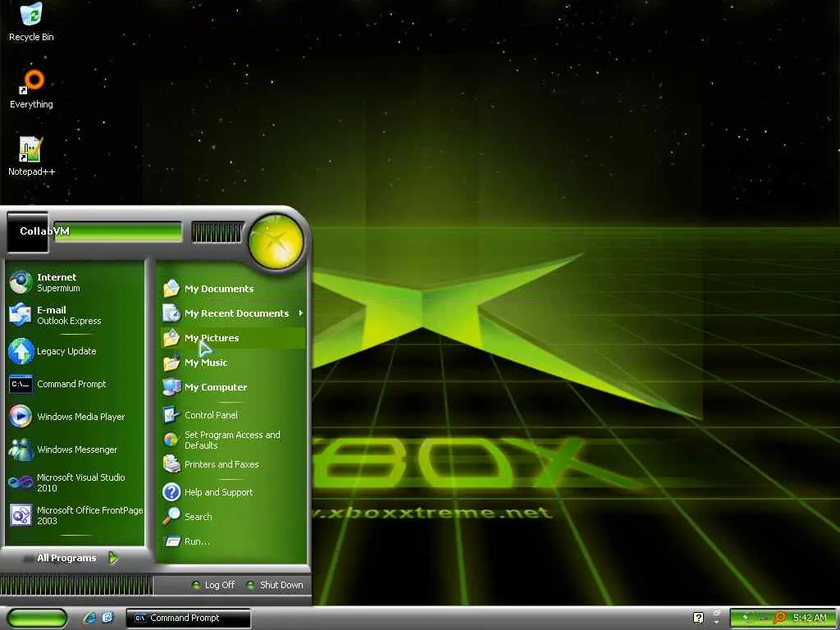Launch Internet Supermium from Start menu
The height and width of the screenshot is (630, 840).
tap(75, 282)
